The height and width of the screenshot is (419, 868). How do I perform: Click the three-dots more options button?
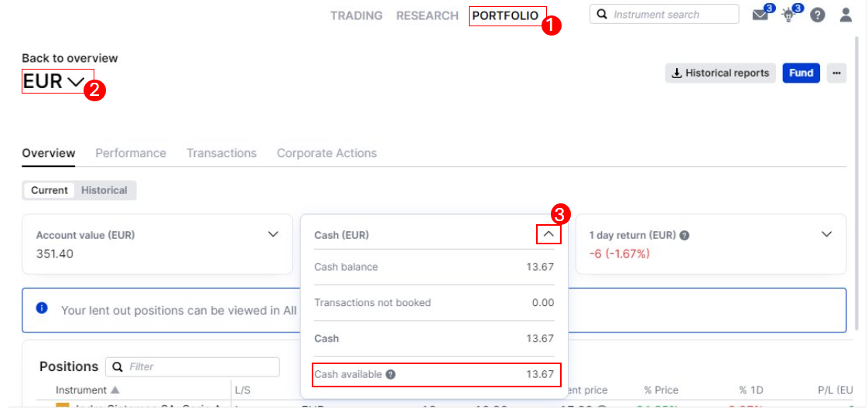pos(836,73)
